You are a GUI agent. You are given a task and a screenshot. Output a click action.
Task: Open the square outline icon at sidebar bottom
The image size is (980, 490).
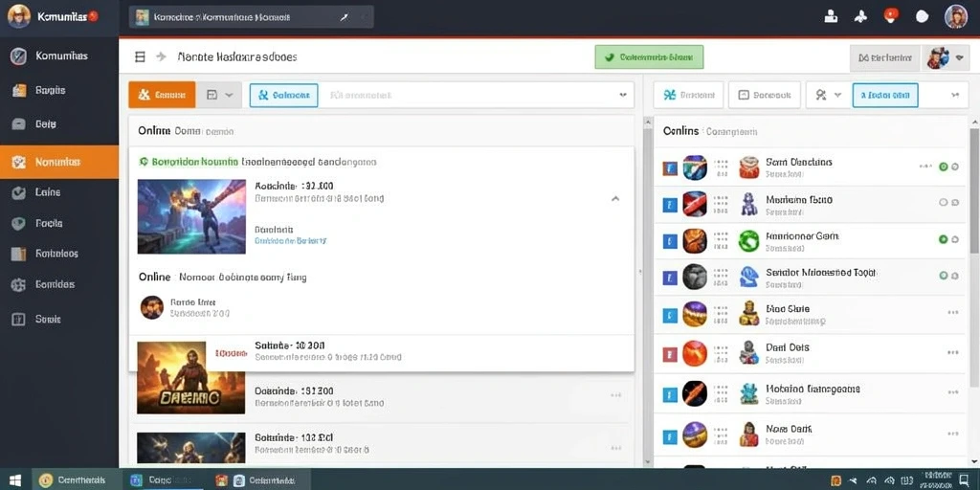click(19, 319)
